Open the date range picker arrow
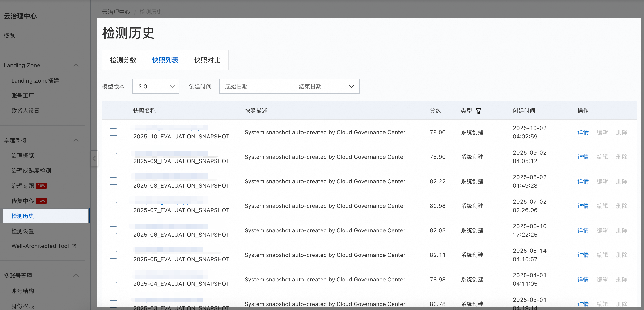644x310 pixels. pyautogui.click(x=351, y=86)
